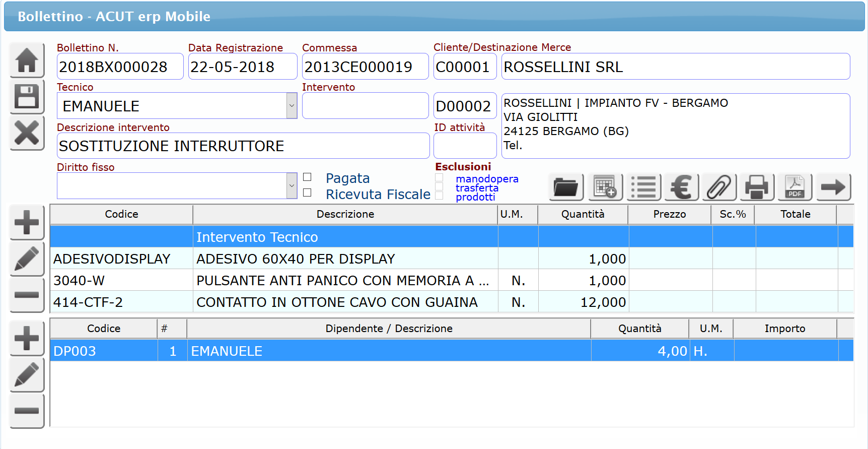Viewport: 868px width, 449px height.
Task: Open the Diritto fisso dropdown
Action: (292, 185)
